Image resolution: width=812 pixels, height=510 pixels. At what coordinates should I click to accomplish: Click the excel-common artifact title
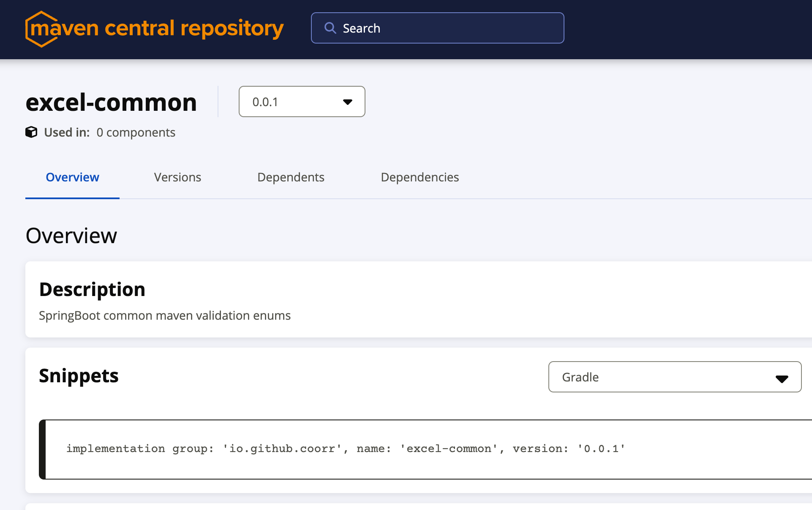click(111, 102)
